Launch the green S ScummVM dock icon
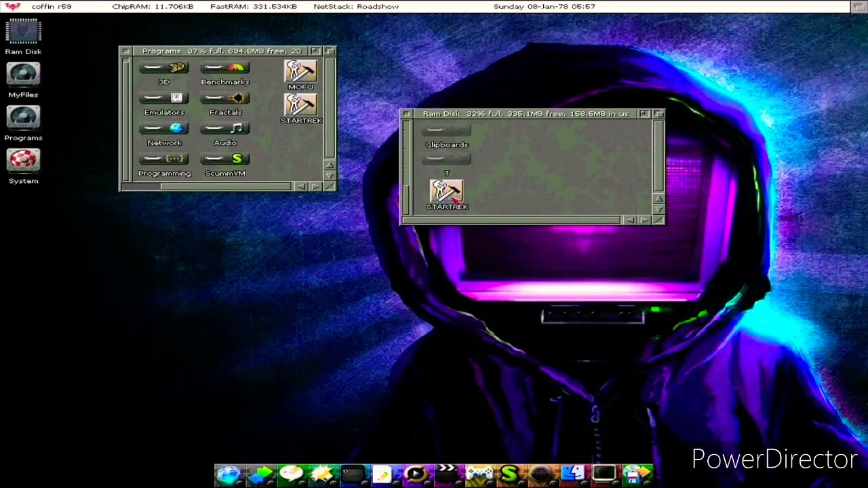Screen dimensions: 868x488 (510, 474)
